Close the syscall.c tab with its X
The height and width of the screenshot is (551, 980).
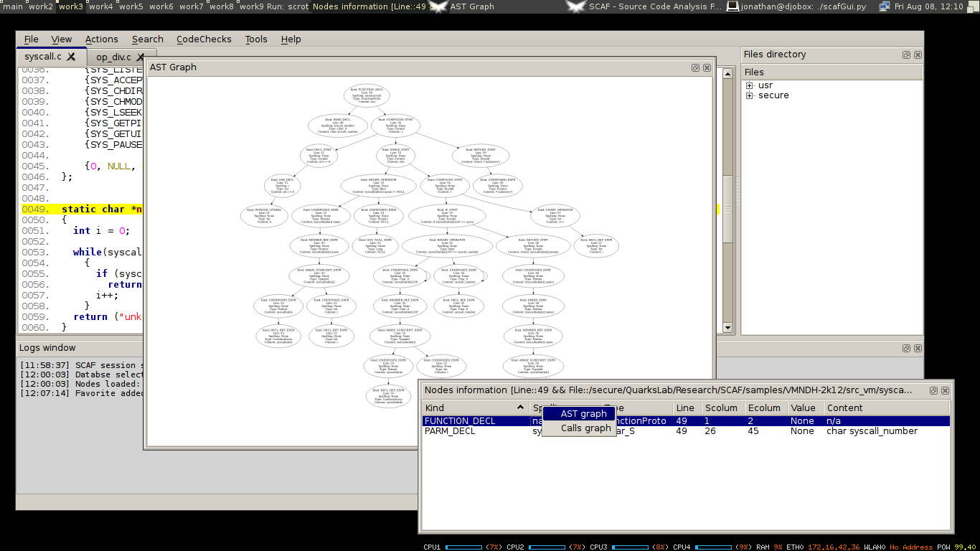click(x=71, y=57)
